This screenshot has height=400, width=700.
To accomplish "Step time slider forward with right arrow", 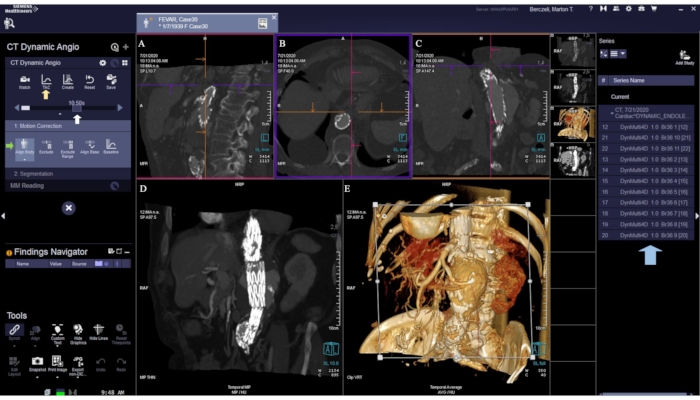I will pos(120,108).
